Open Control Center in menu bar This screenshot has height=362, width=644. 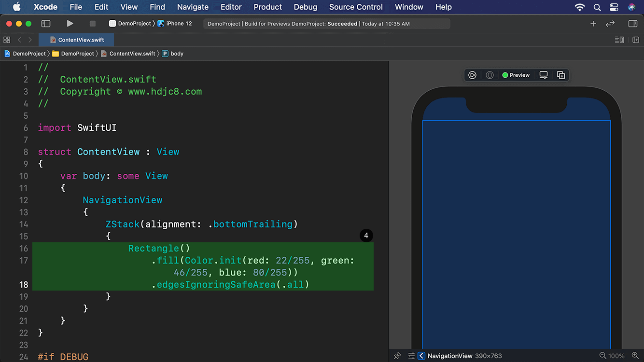614,7
